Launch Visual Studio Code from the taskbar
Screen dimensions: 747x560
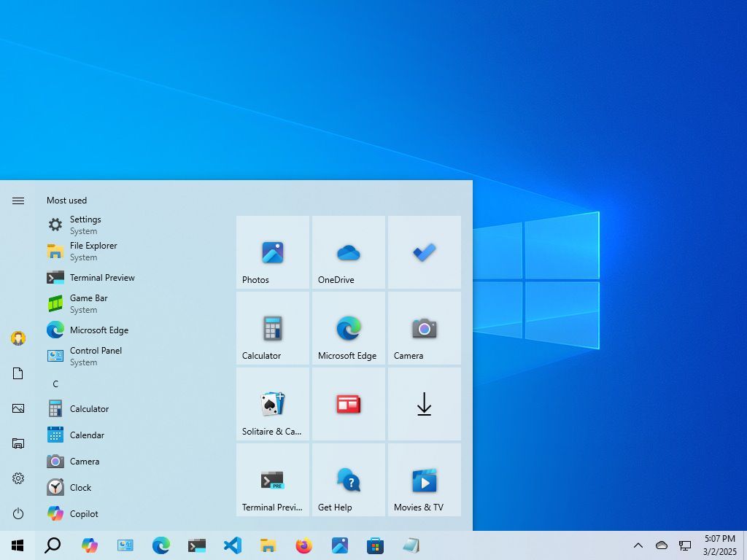point(232,545)
